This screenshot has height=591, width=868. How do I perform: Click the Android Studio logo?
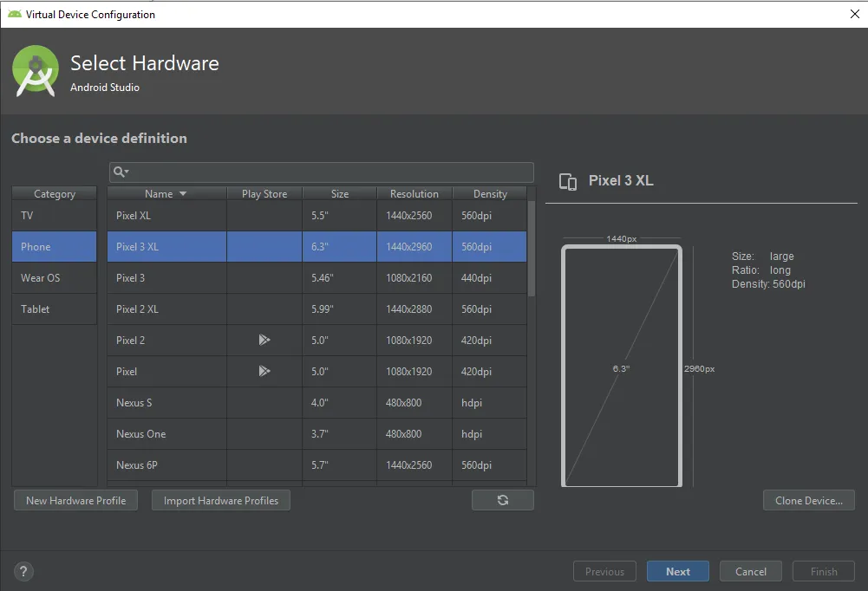tap(36, 71)
